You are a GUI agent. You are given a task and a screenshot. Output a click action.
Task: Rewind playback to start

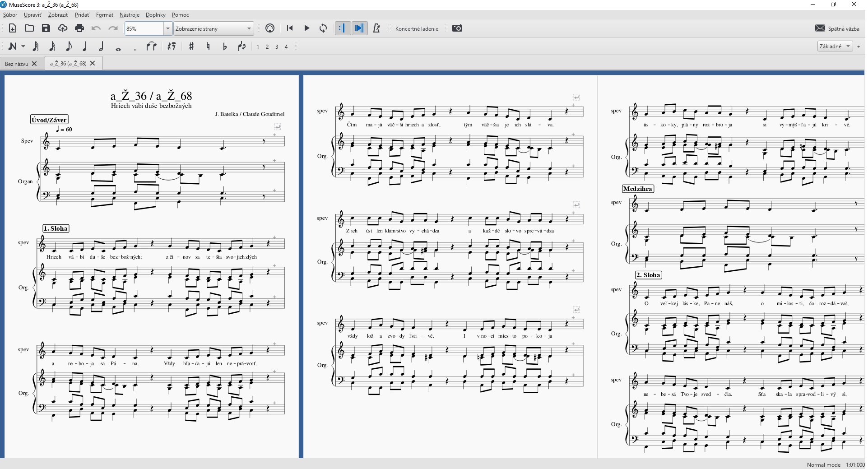pyautogui.click(x=290, y=28)
